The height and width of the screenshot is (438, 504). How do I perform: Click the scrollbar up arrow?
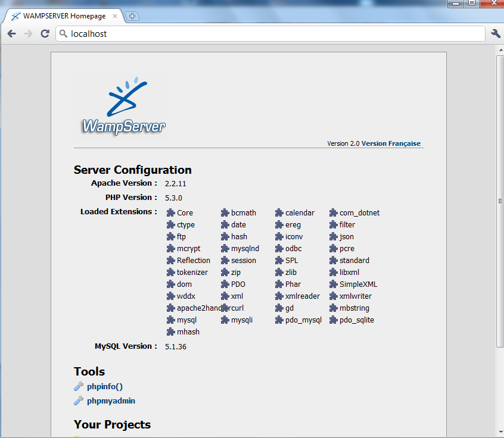(500, 50)
